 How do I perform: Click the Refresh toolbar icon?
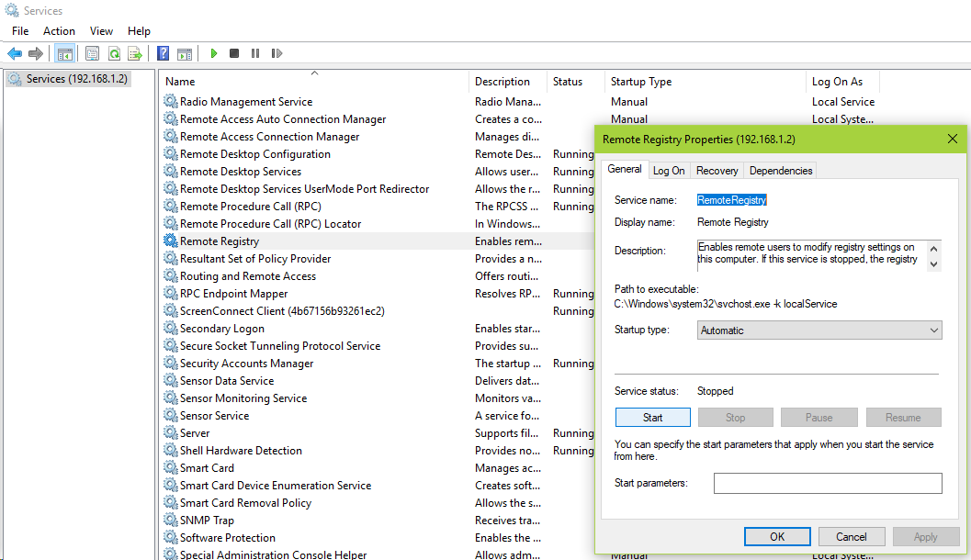pos(112,52)
